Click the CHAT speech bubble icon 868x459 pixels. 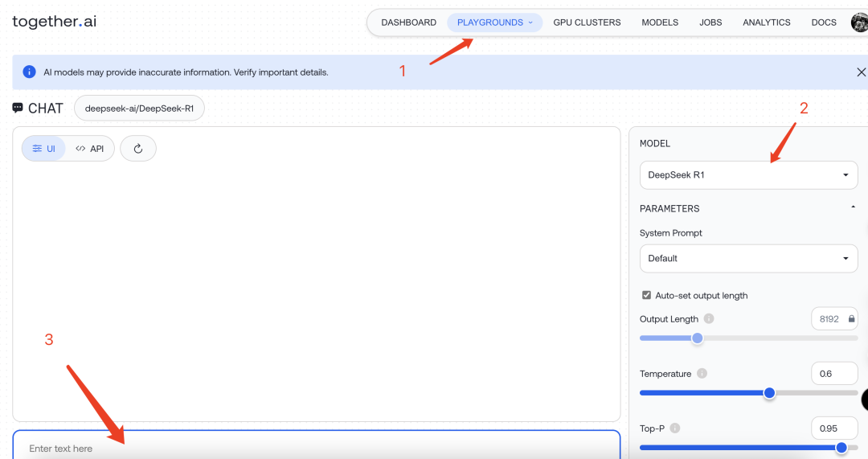click(18, 108)
